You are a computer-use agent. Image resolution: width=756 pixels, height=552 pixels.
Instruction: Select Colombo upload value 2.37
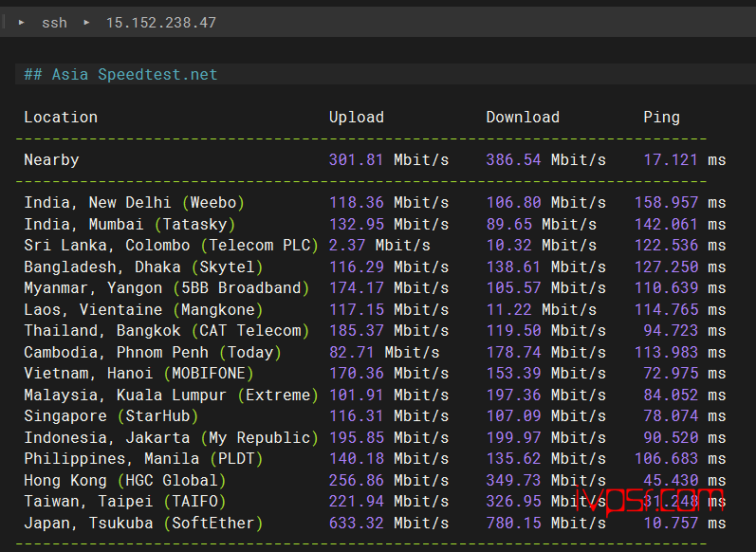[346, 246]
